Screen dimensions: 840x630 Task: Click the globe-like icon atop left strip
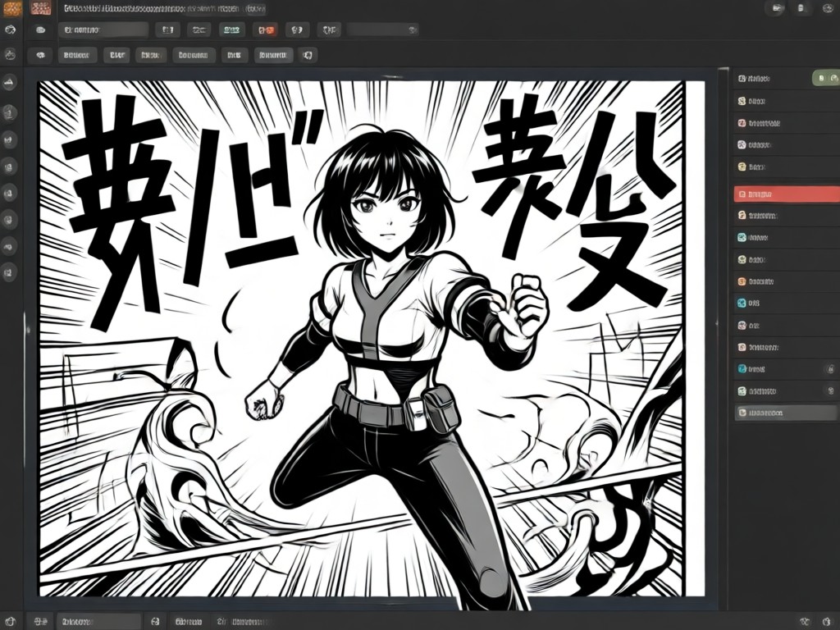10,30
